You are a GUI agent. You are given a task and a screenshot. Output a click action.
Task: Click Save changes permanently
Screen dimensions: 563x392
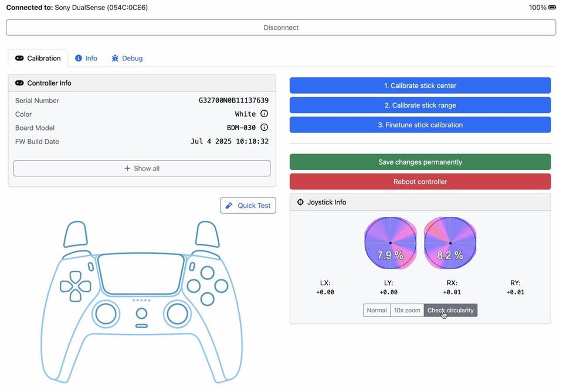tap(420, 162)
